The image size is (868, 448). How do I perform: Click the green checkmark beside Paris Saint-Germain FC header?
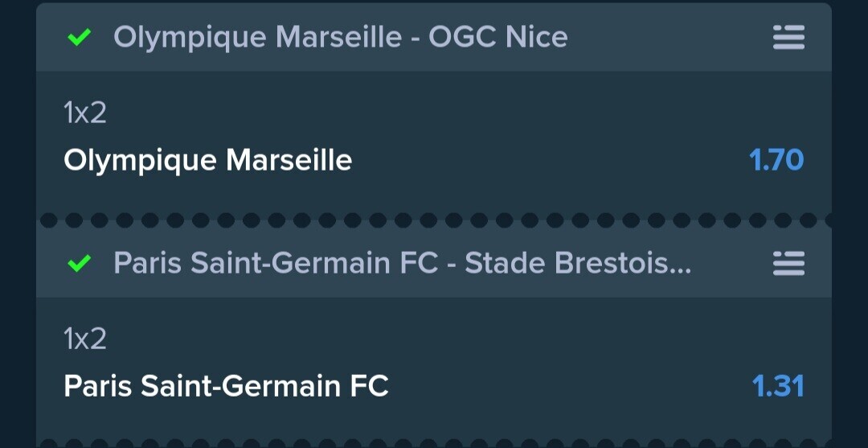click(79, 264)
